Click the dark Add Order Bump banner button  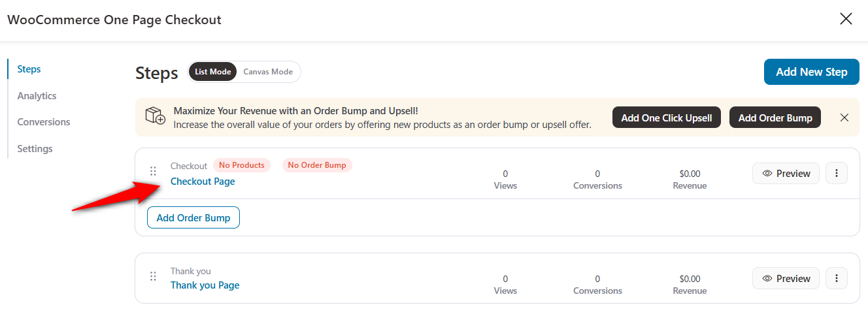pyautogui.click(x=775, y=118)
